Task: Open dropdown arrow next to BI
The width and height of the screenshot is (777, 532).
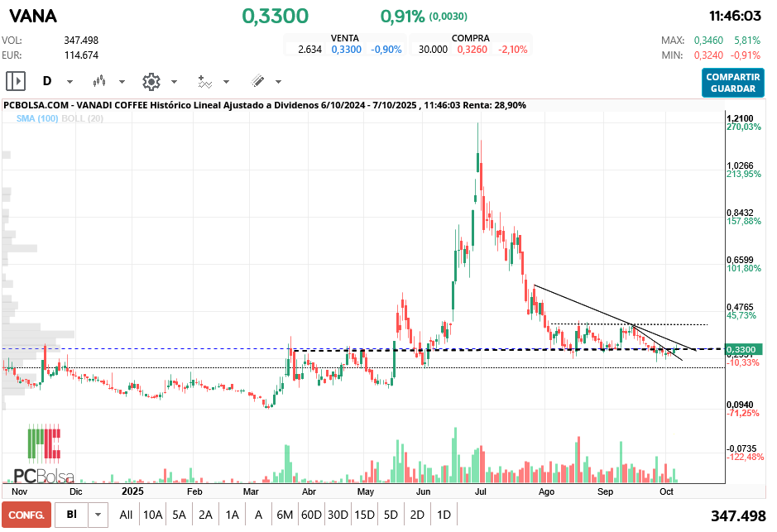Action: pyautogui.click(x=98, y=515)
